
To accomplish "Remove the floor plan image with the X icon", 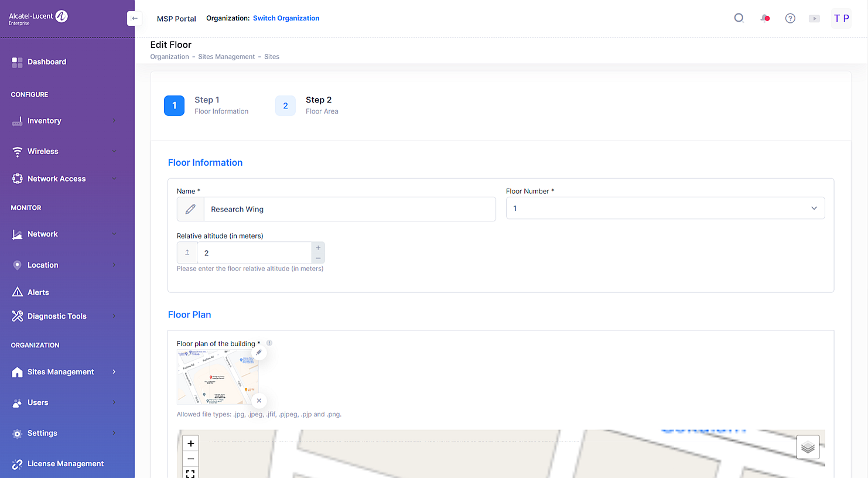I will point(259,401).
